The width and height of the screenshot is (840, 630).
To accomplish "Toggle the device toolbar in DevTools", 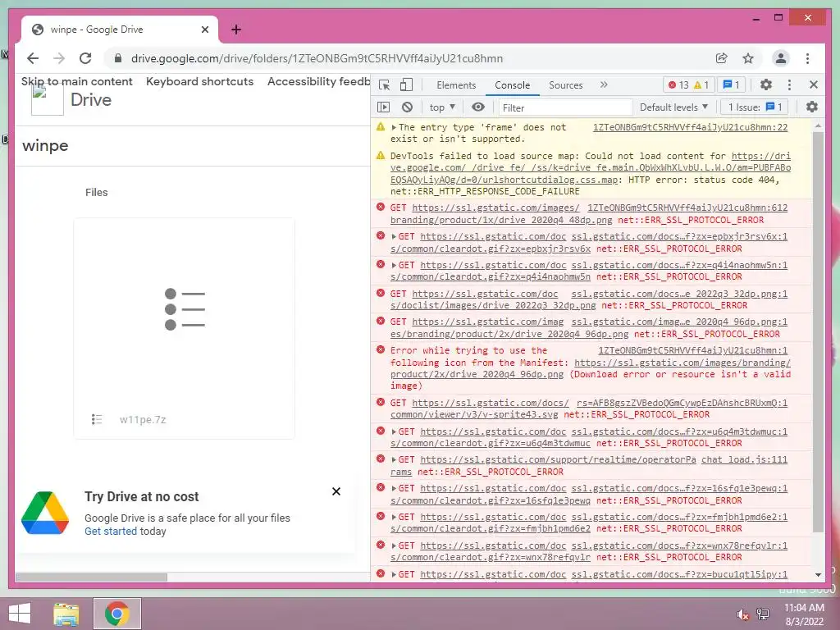I will [407, 84].
